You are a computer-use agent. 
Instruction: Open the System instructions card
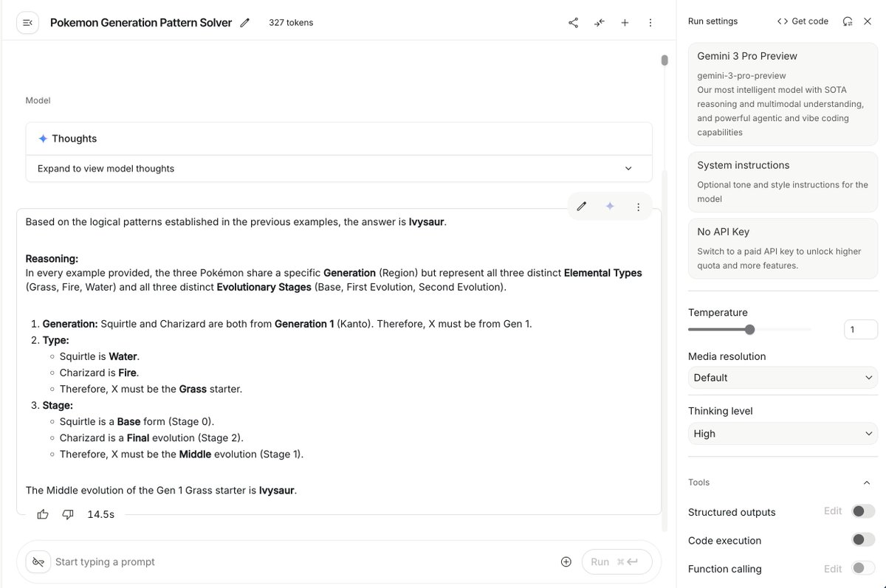point(783,181)
